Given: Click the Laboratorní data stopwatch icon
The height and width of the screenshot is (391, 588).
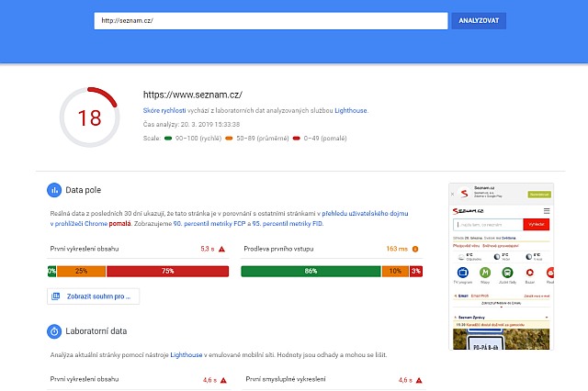Looking at the screenshot, I should pyautogui.click(x=54, y=331).
